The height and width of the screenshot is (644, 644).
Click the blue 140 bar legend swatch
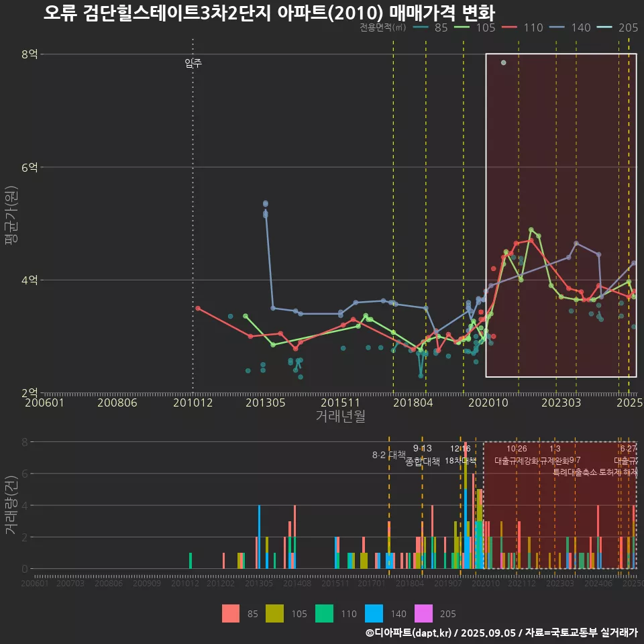374,614
